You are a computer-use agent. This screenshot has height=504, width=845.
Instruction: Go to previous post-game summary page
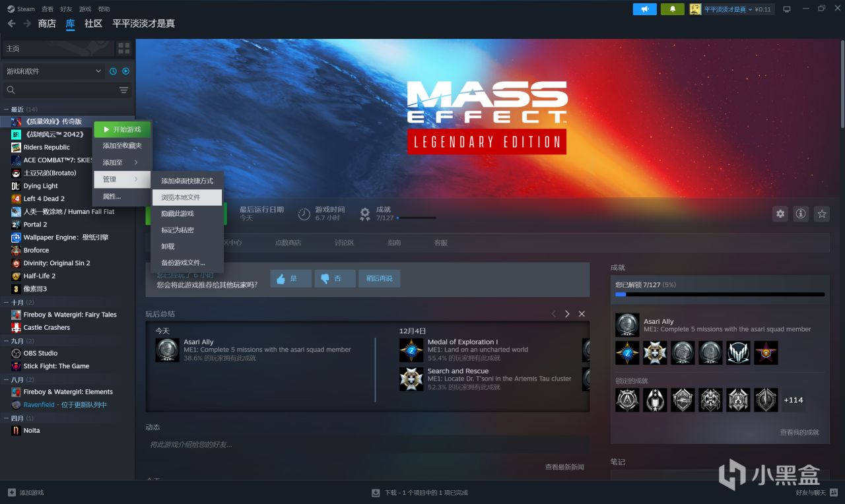click(554, 314)
